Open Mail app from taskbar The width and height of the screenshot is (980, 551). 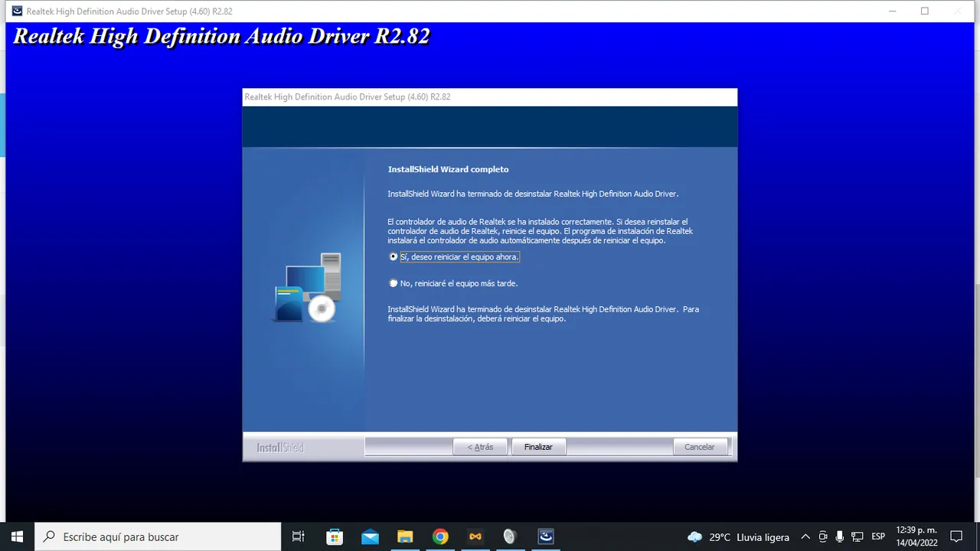(370, 536)
